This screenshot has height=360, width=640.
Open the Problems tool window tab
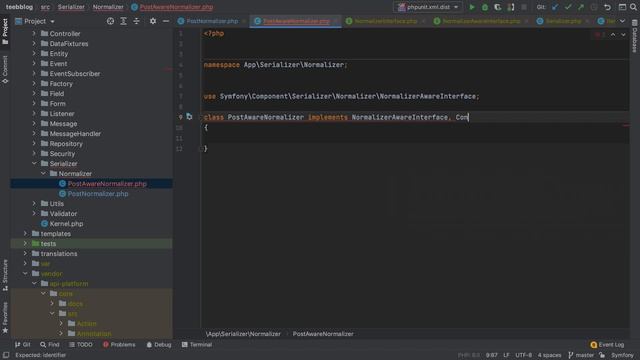119,344
